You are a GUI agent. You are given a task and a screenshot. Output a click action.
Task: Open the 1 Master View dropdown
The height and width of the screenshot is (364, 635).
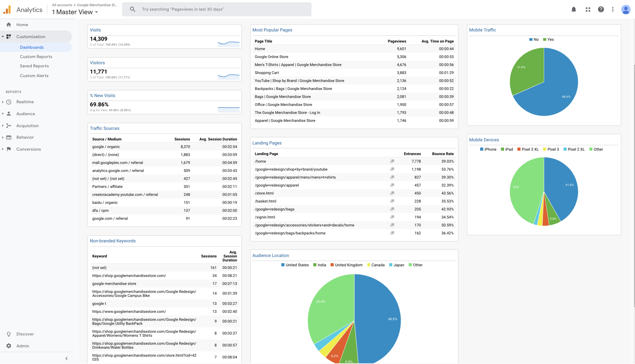tap(75, 12)
